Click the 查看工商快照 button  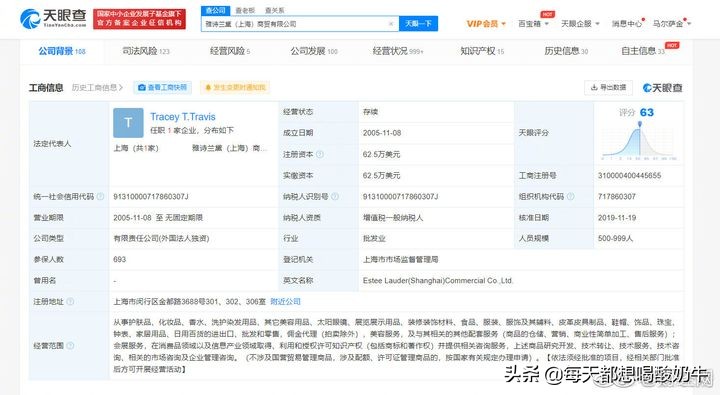pos(163,87)
